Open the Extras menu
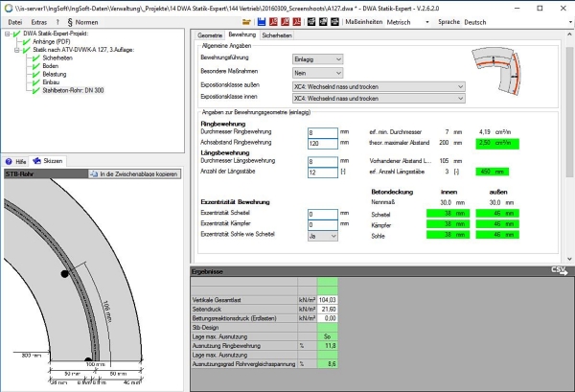575x392 pixels. coord(39,20)
